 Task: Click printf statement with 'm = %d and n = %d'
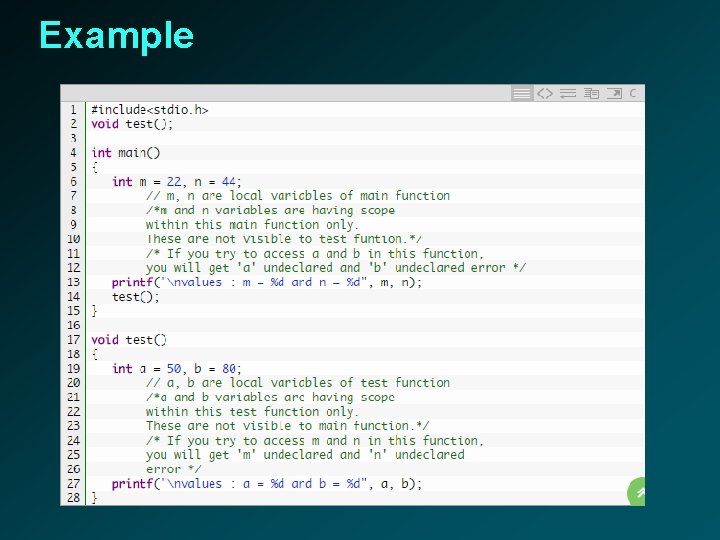click(x=267, y=282)
